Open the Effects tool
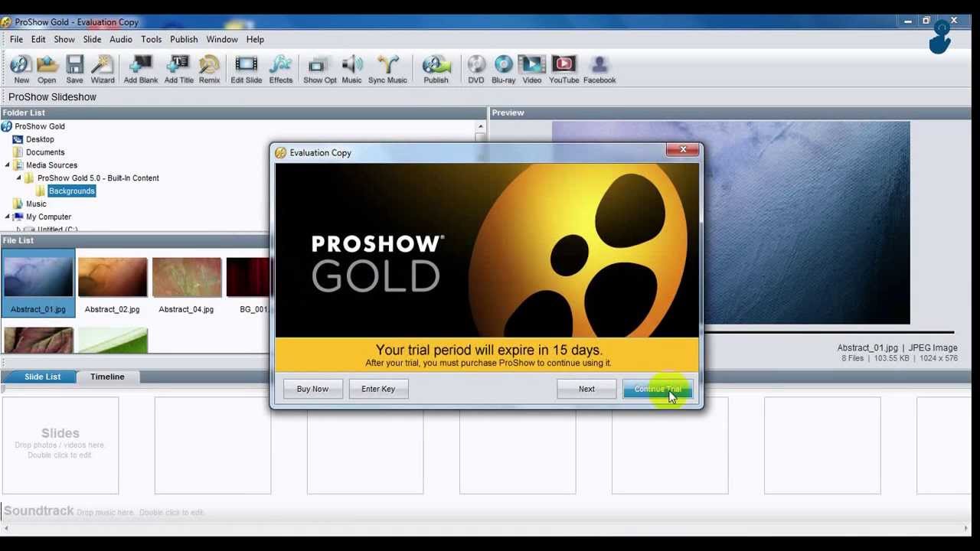 [280, 70]
